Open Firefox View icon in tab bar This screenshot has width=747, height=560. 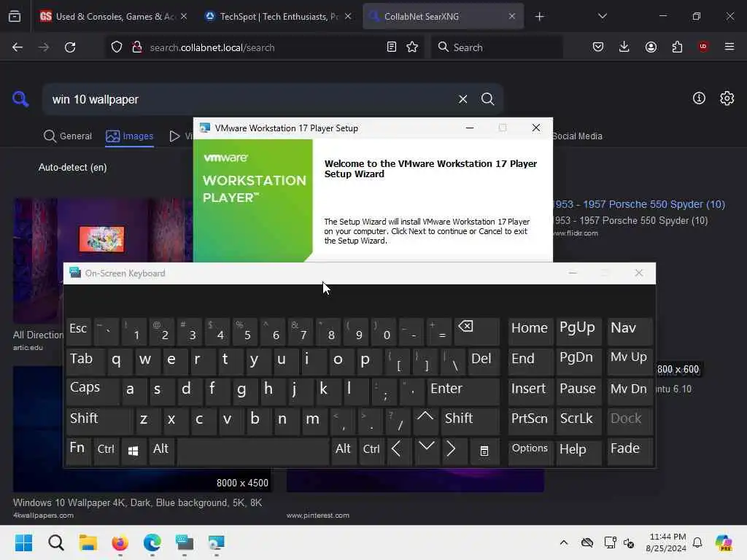click(x=15, y=16)
